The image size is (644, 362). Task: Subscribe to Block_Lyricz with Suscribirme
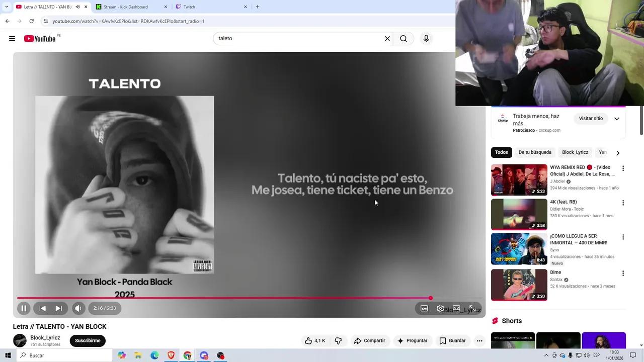click(x=88, y=341)
